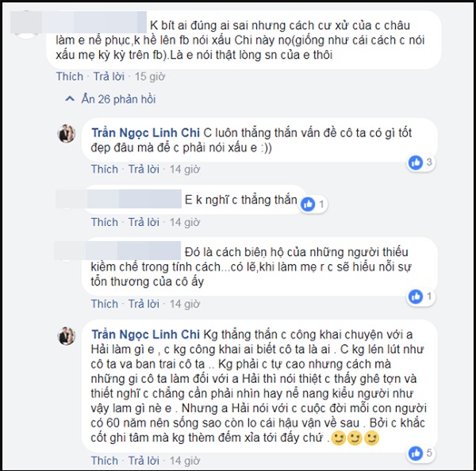
Task: Open the Trần Ngọc Linh Chi name in the last comment
Action: tap(146, 335)
